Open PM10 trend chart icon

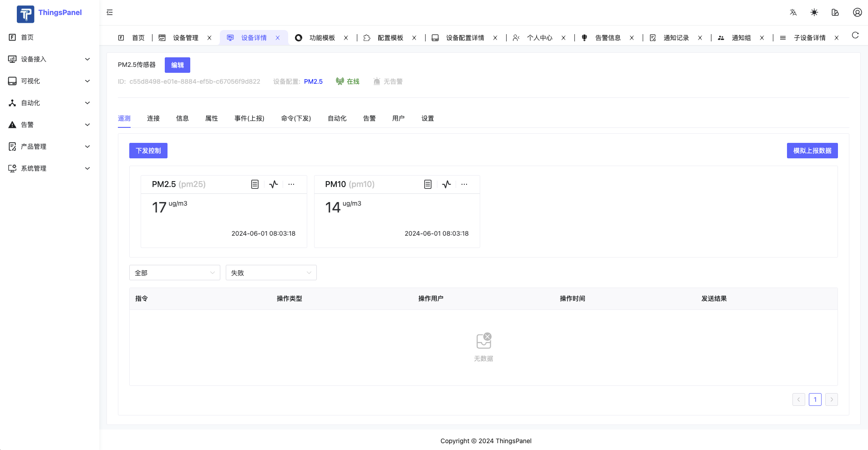[x=447, y=184]
